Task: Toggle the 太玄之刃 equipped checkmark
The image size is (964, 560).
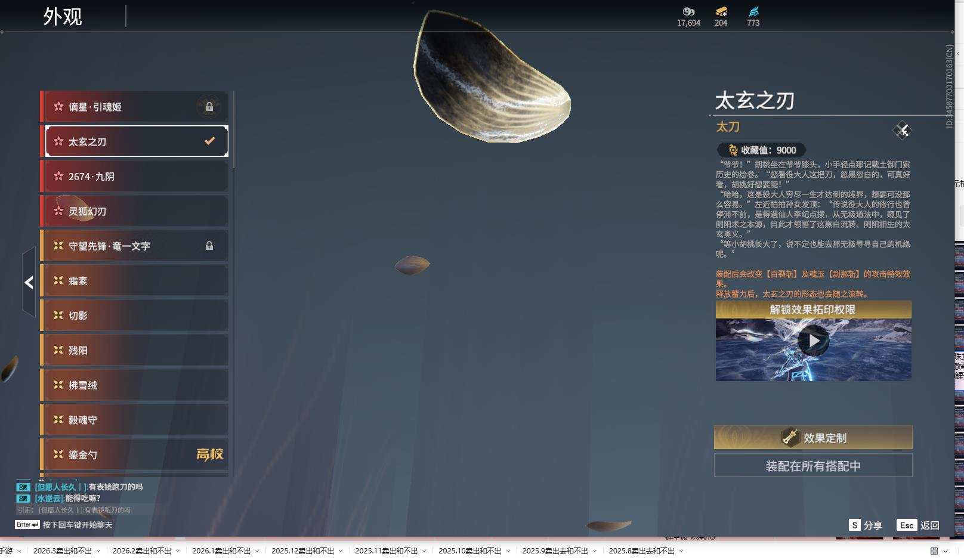Action: click(x=209, y=141)
